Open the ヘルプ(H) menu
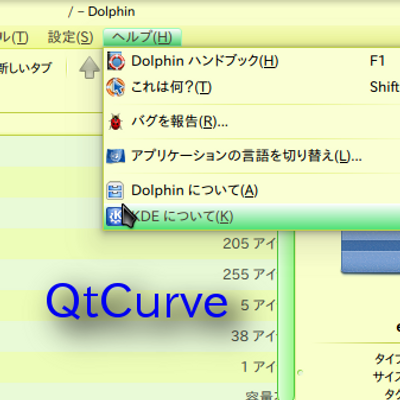The width and height of the screenshot is (400, 400). [142, 37]
